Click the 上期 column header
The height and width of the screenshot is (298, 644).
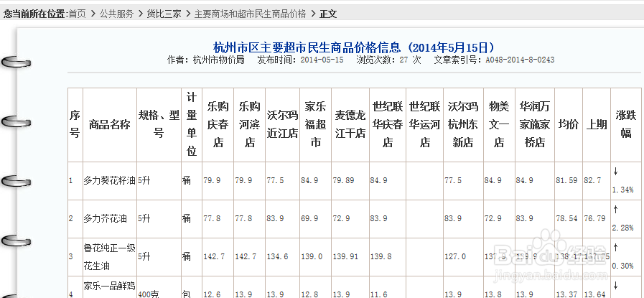(597, 124)
